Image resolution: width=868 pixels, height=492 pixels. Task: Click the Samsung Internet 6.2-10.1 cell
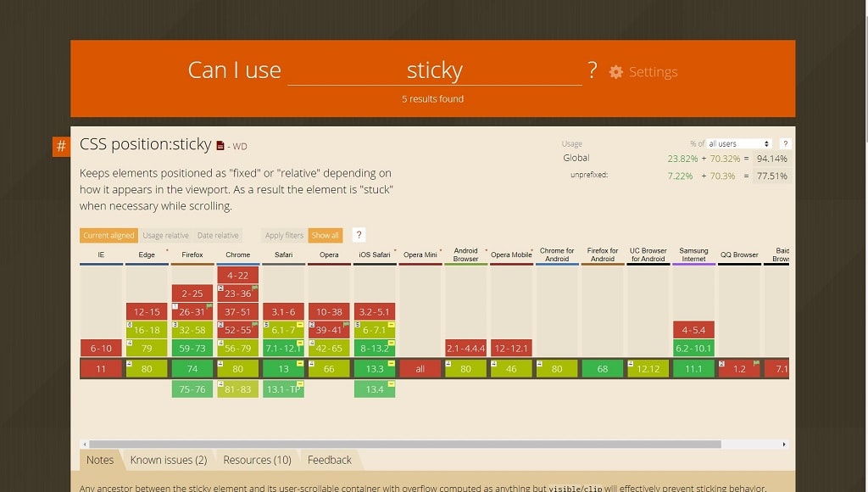point(693,348)
